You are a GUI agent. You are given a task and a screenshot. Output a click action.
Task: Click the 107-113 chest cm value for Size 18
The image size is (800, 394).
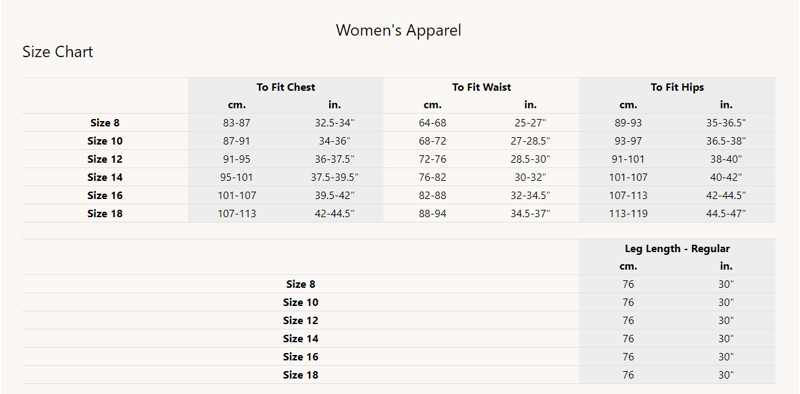coord(237,214)
